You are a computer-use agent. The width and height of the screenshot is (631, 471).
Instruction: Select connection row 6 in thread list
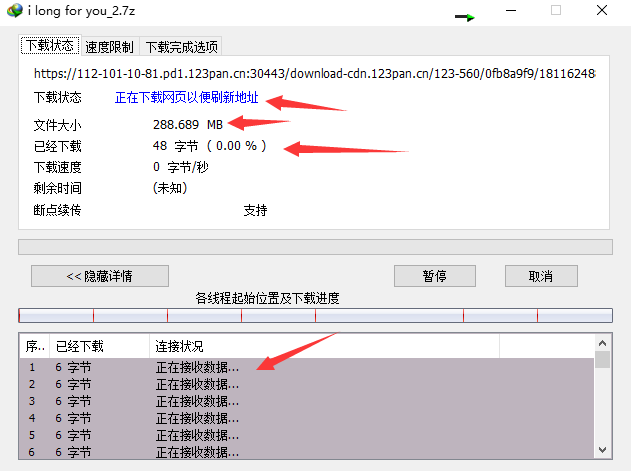[x=307, y=452]
